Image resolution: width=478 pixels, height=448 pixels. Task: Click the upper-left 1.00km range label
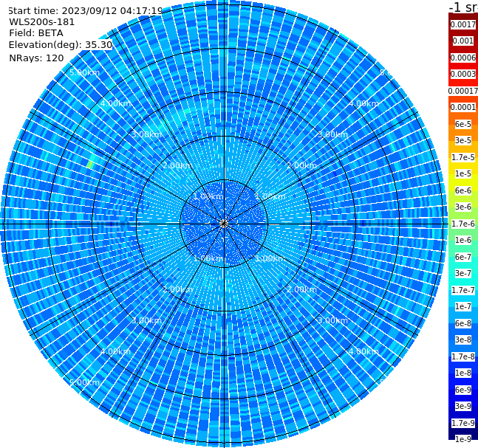pyautogui.click(x=208, y=196)
